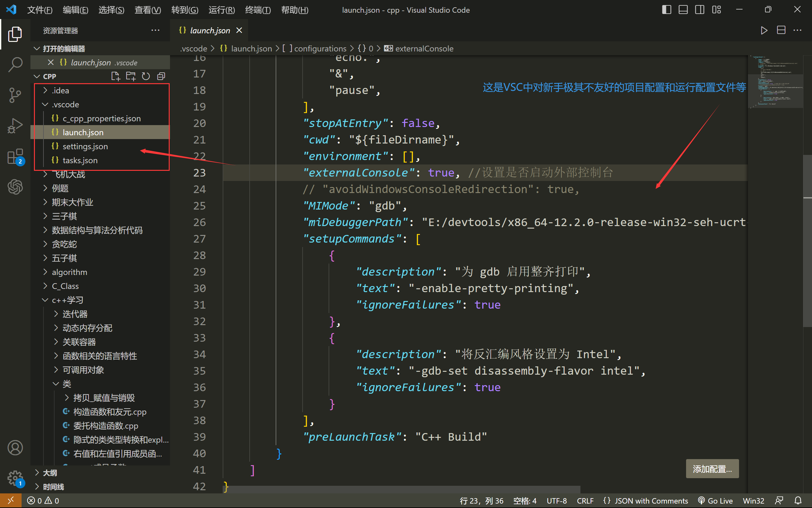Close the launch.json editor tab

239,30
